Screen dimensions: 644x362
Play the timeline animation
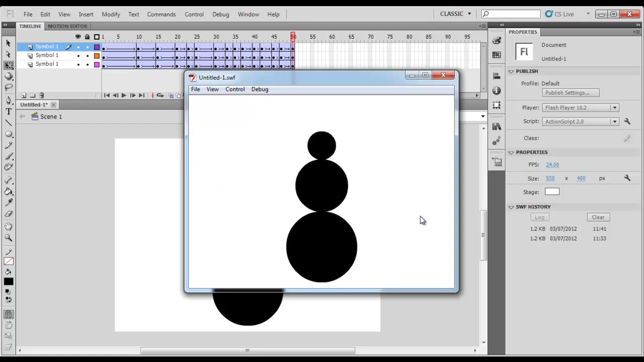click(124, 96)
